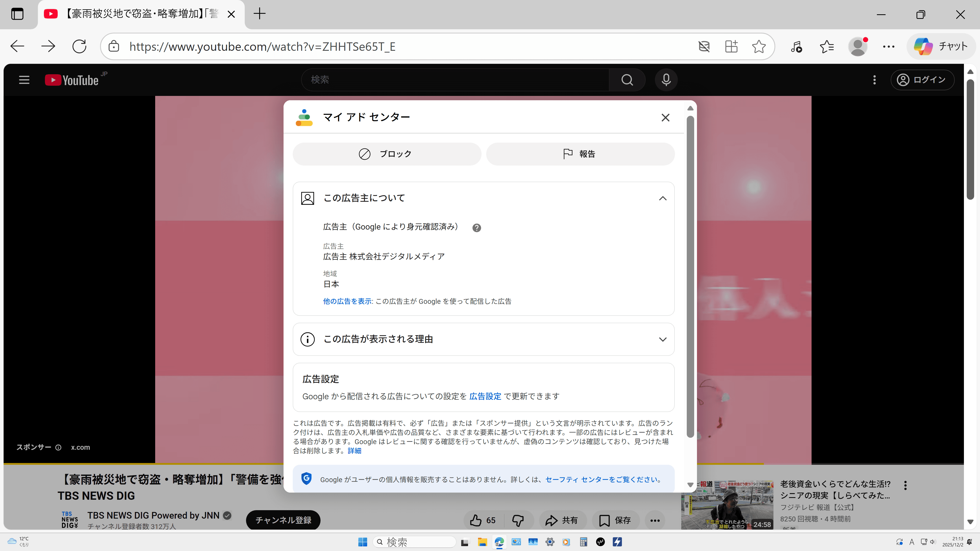The image size is (980, 551).
Task: Dislike the video with thumbs-down icon
Action: [518, 520]
